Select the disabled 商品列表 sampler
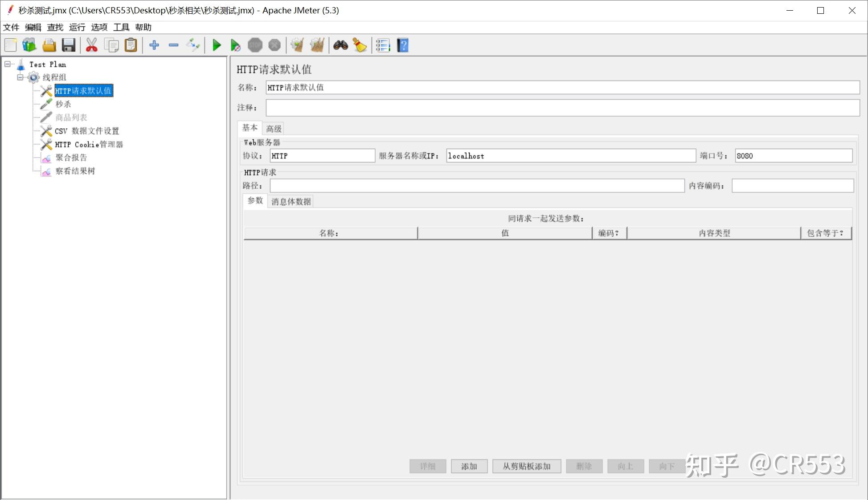This screenshot has height=500, width=868. (71, 117)
